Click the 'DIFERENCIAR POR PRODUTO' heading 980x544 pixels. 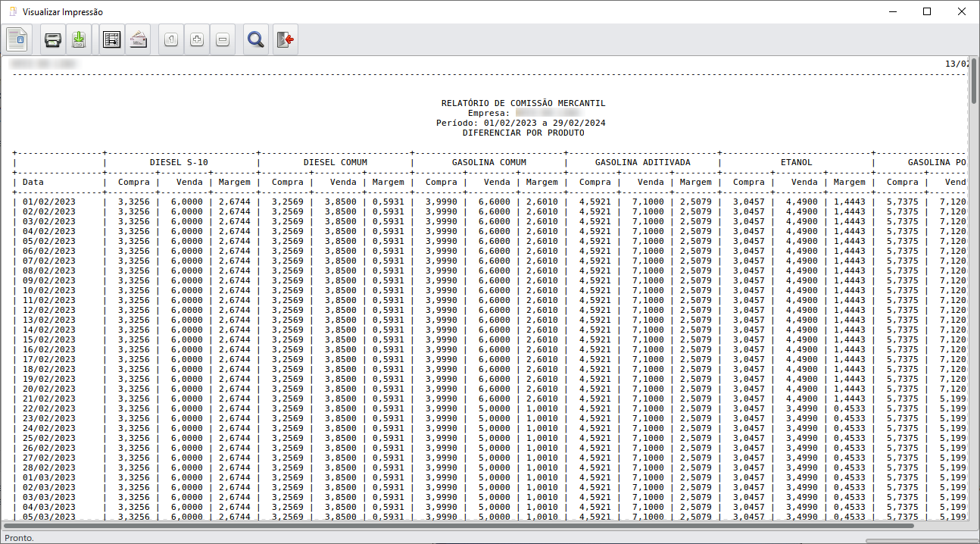coord(523,133)
